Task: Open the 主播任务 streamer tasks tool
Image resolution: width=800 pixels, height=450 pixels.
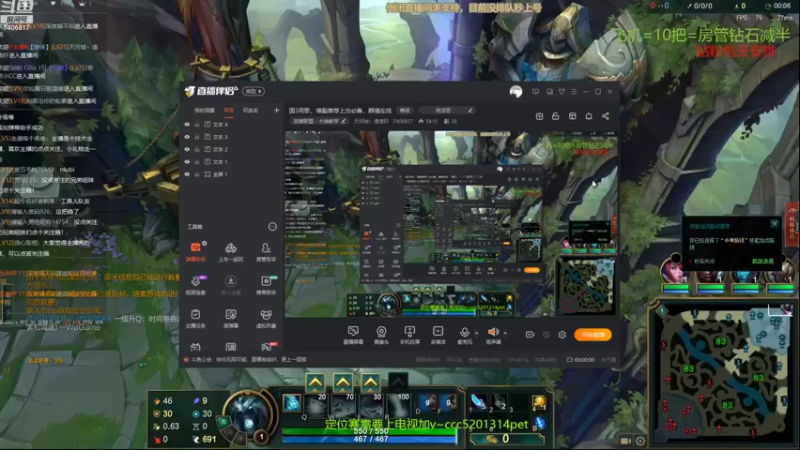Action: [195, 318]
